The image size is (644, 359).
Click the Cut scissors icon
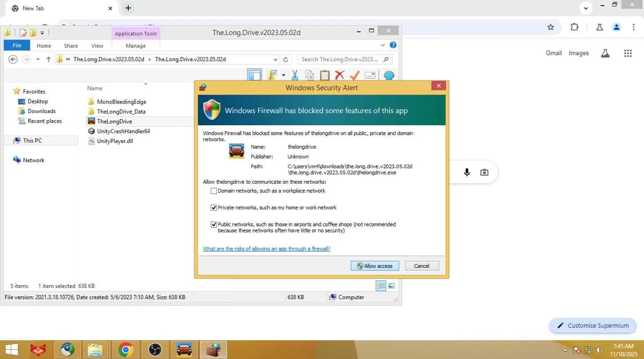(x=295, y=75)
